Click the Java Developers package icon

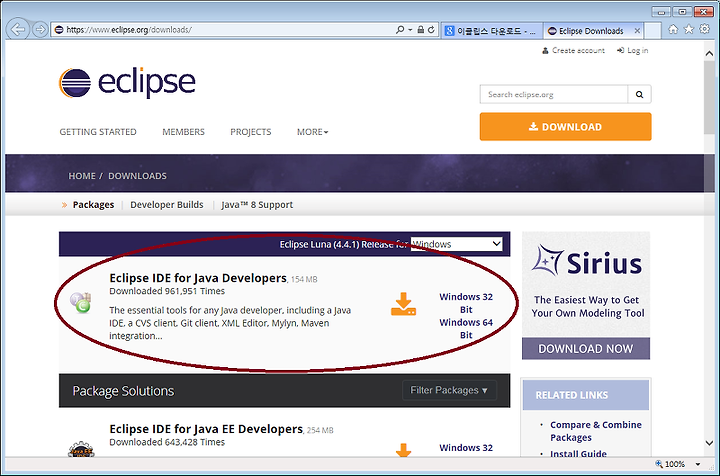pos(81,303)
